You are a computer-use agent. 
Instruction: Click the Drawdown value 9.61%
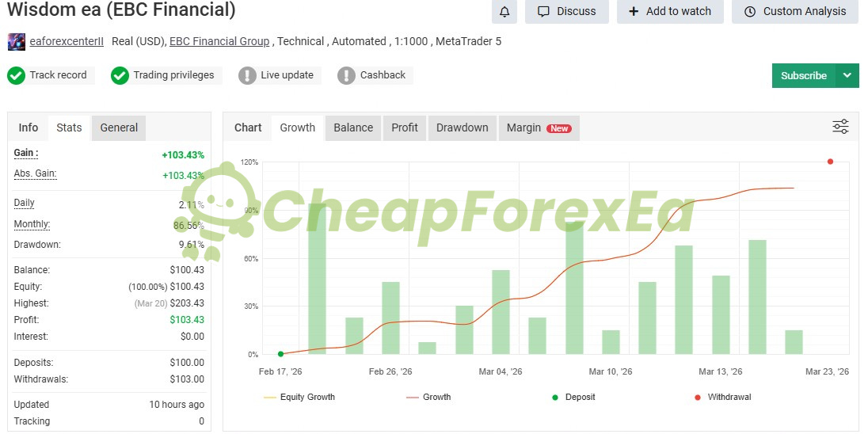point(191,245)
